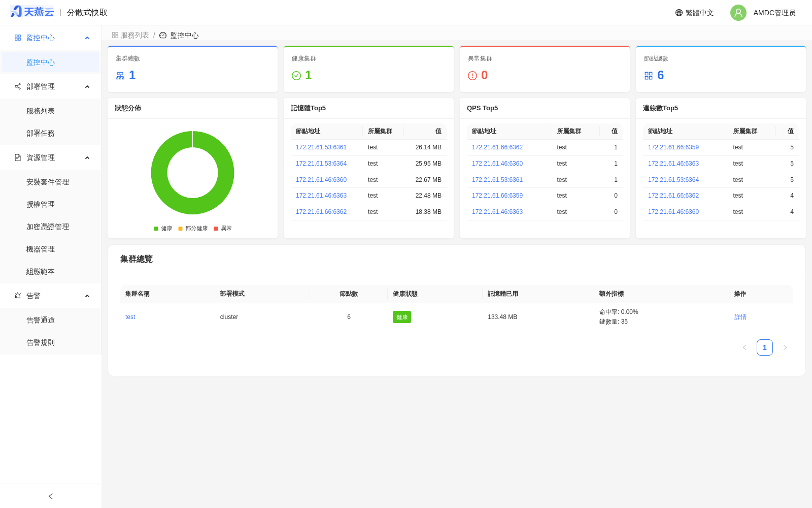
Task: Click the 節點總數 grid icon
Action: tap(649, 76)
